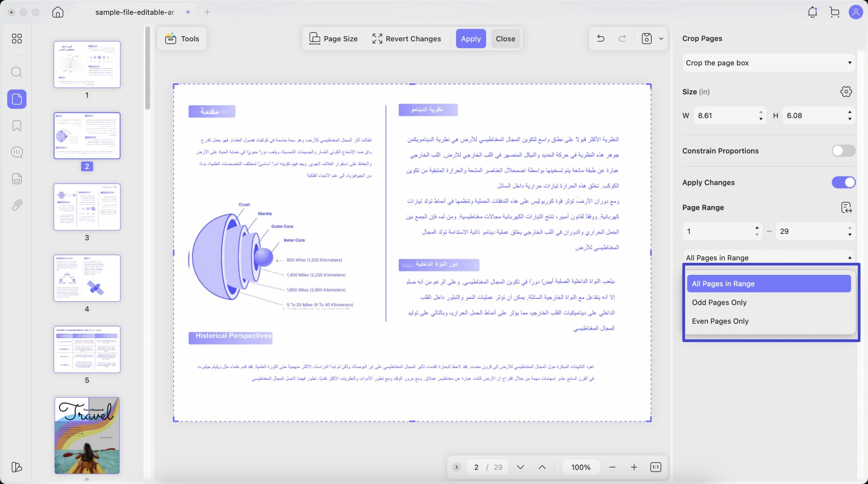The width and height of the screenshot is (868, 484).
Task: Click the Tools button
Action: (x=182, y=39)
